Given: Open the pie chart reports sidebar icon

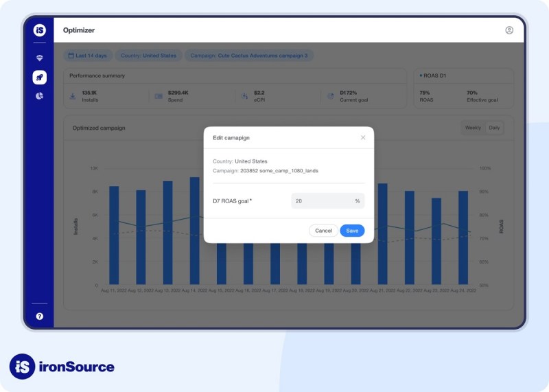Looking at the screenshot, I should click(40, 95).
